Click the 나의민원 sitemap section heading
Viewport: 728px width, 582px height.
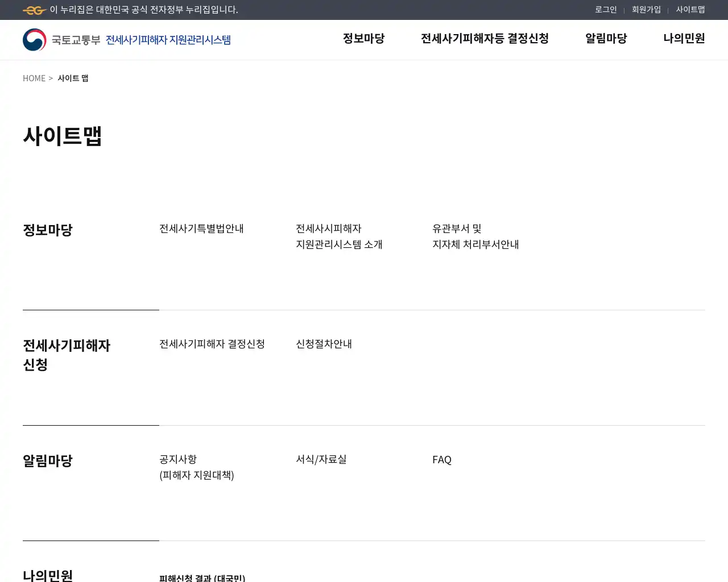(x=48, y=575)
